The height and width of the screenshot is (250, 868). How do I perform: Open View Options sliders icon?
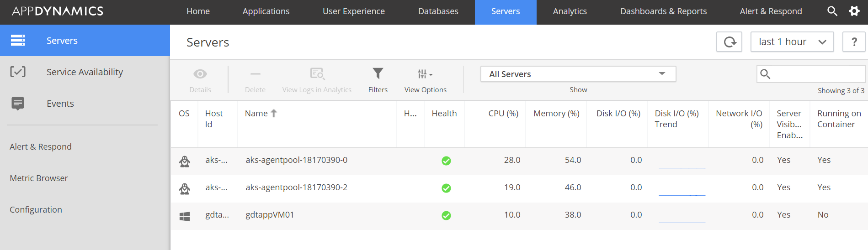click(x=425, y=74)
